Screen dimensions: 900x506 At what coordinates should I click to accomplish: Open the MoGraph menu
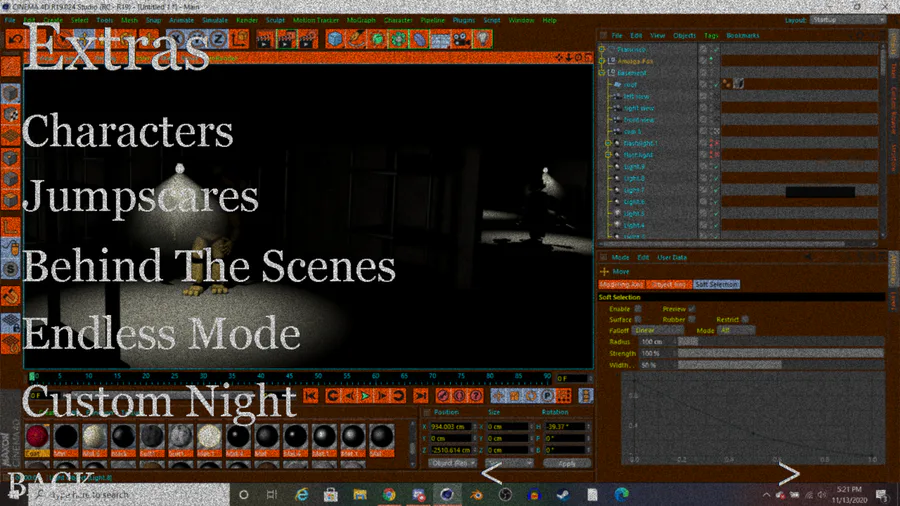361,20
